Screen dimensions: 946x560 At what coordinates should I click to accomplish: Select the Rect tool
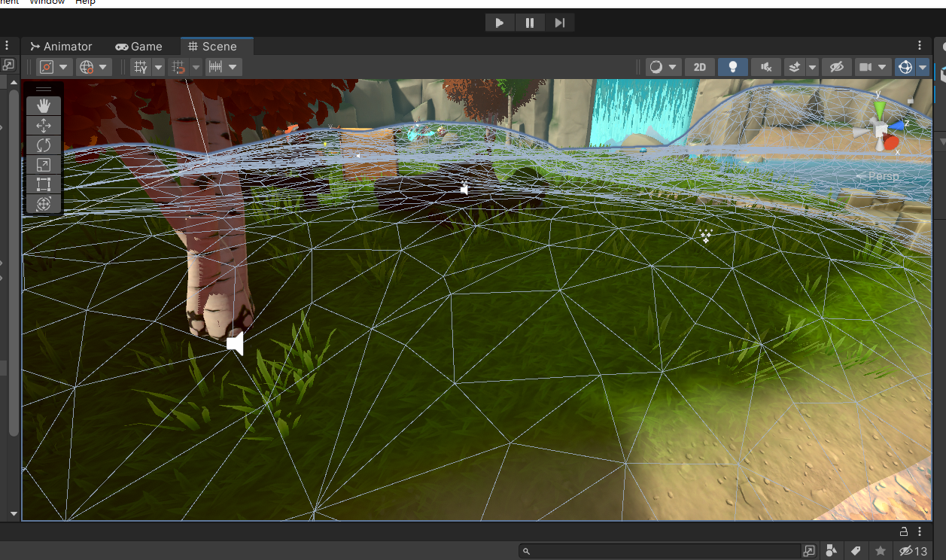44,184
